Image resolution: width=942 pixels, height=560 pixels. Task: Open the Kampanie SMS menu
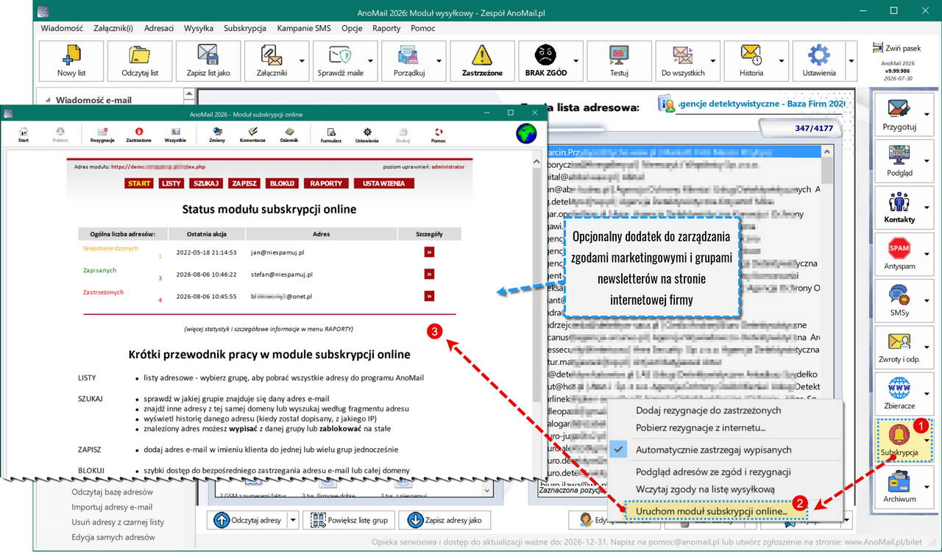pos(304,28)
